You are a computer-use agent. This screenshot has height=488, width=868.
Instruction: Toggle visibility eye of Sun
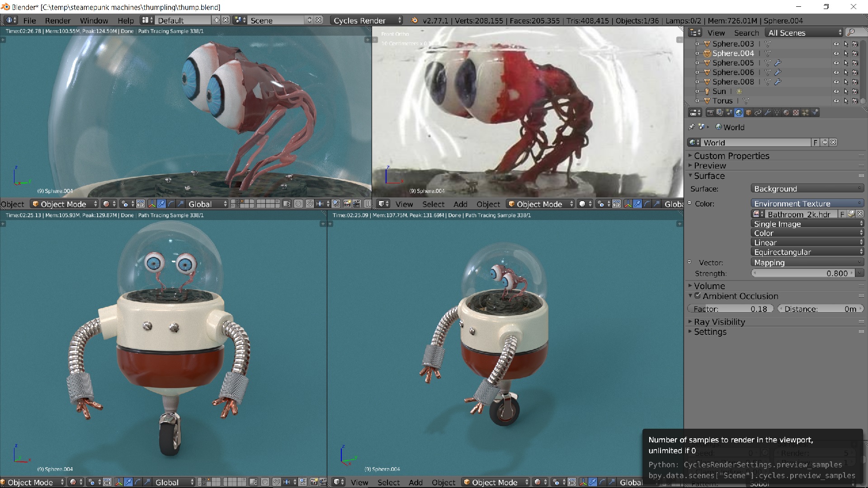pyautogui.click(x=836, y=91)
